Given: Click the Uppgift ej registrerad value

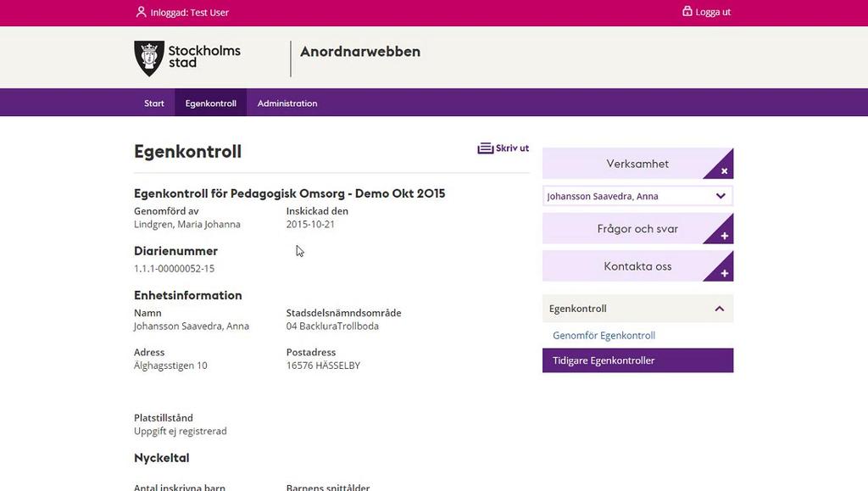Looking at the screenshot, I should click(181, 431).
